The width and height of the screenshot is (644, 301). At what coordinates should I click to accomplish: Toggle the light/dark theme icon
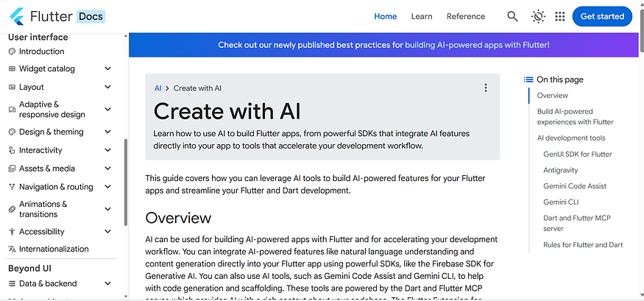(537, 16)
